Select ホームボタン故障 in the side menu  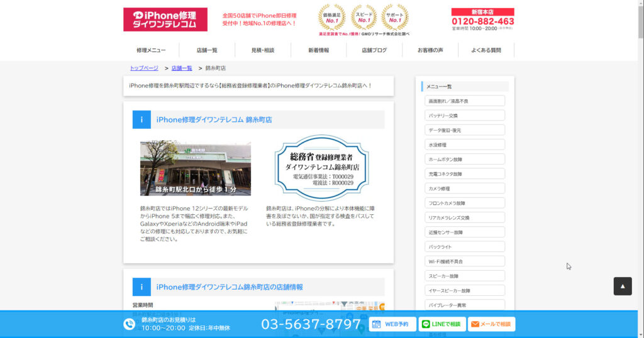click(465, 159)
